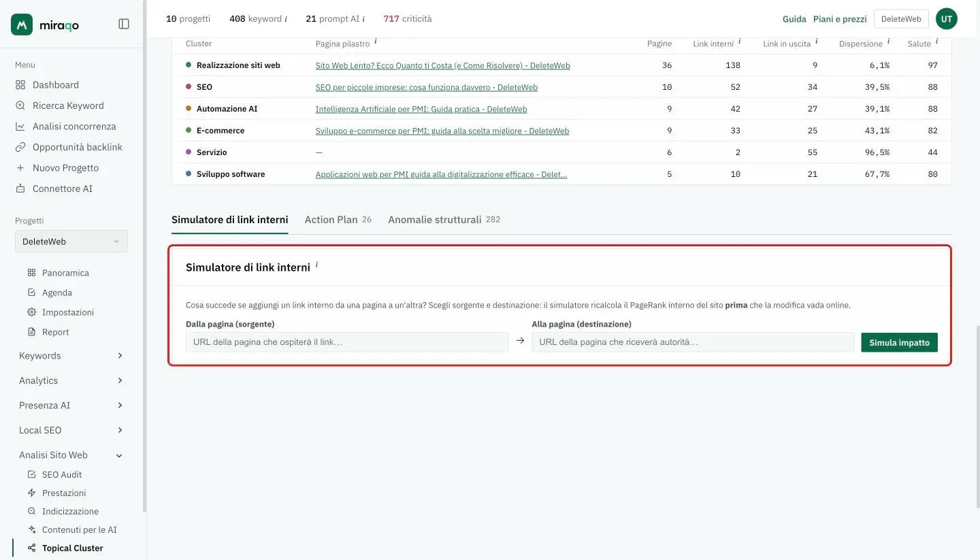Click the Ricerca Keyword search icon

tap(20, 105)
